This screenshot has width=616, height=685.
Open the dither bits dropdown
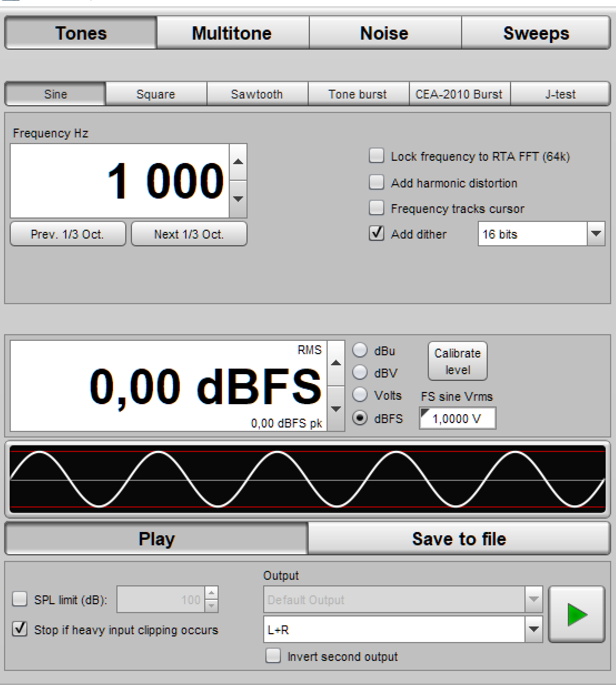coord(596,234)
